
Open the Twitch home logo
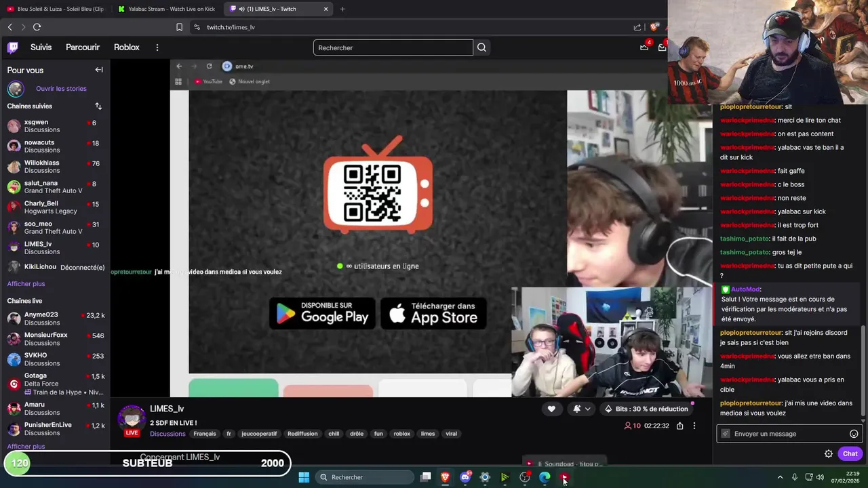coord(13,47)
